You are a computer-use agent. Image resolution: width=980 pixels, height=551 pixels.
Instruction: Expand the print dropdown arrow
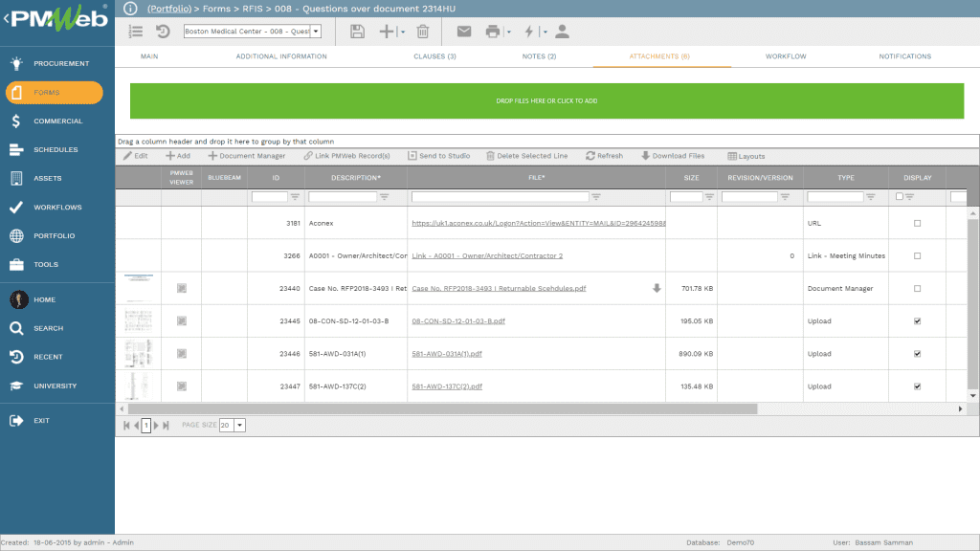coord(509,32)
